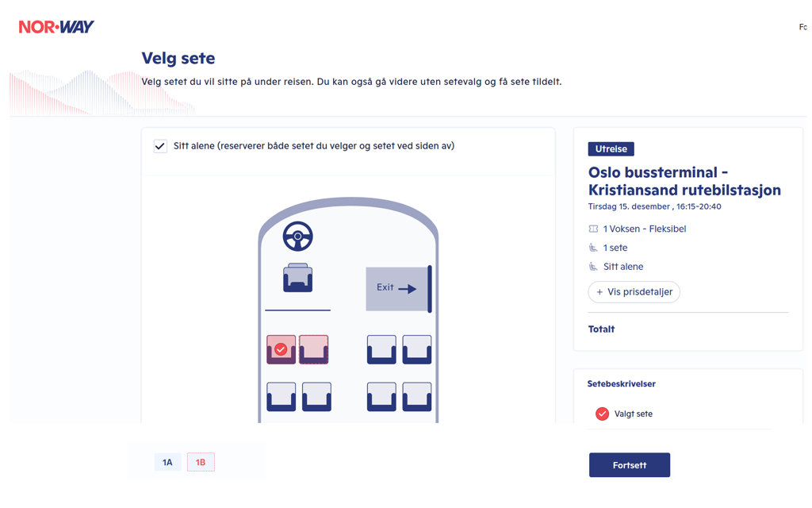
Task: Click the reserved adjacent seat 1B in map
Action: coord(314,349)
